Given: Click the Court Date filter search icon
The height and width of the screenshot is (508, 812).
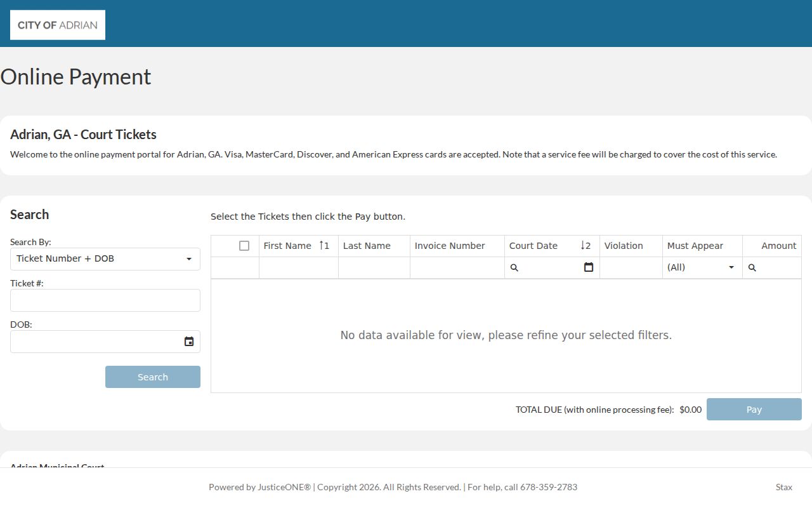Looking at the screenshot, I should click(514, 268).
